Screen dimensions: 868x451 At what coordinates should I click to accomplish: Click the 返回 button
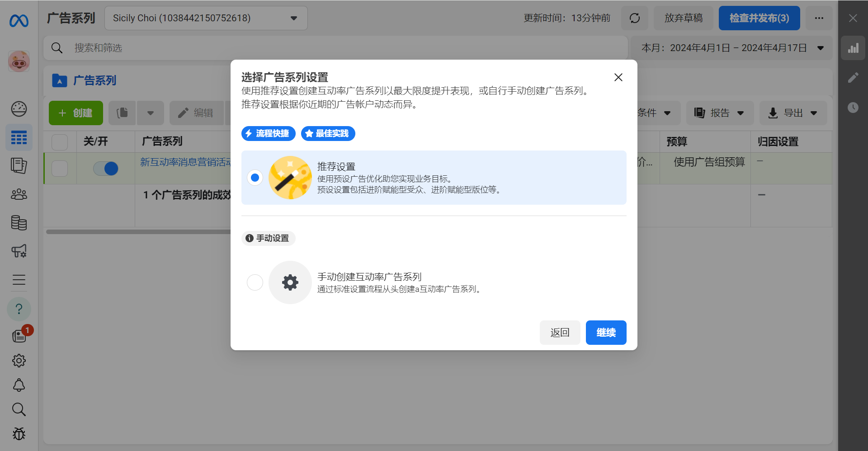click(560, 333)
